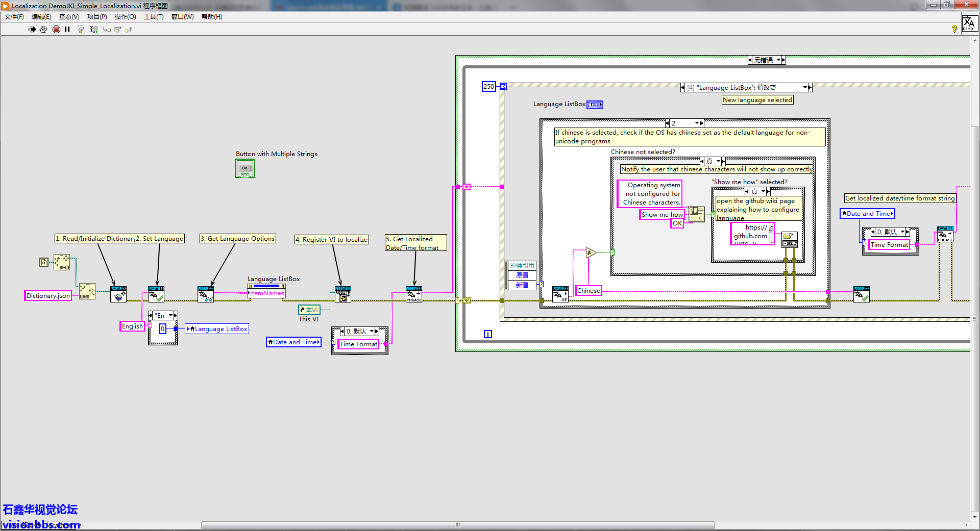This screenshot has height=531, width=980.
Task: Open the 工具(T) menu
Action: [x=154, y=17]
